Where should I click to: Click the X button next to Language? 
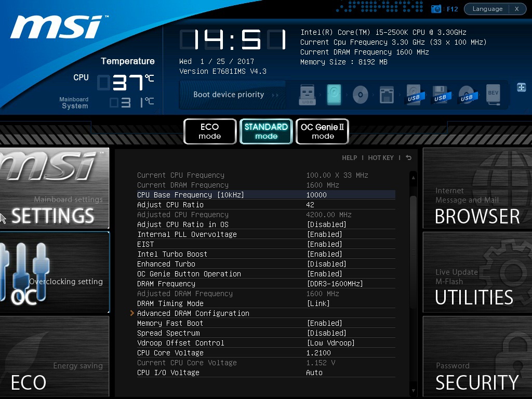[x=517, y=9]
